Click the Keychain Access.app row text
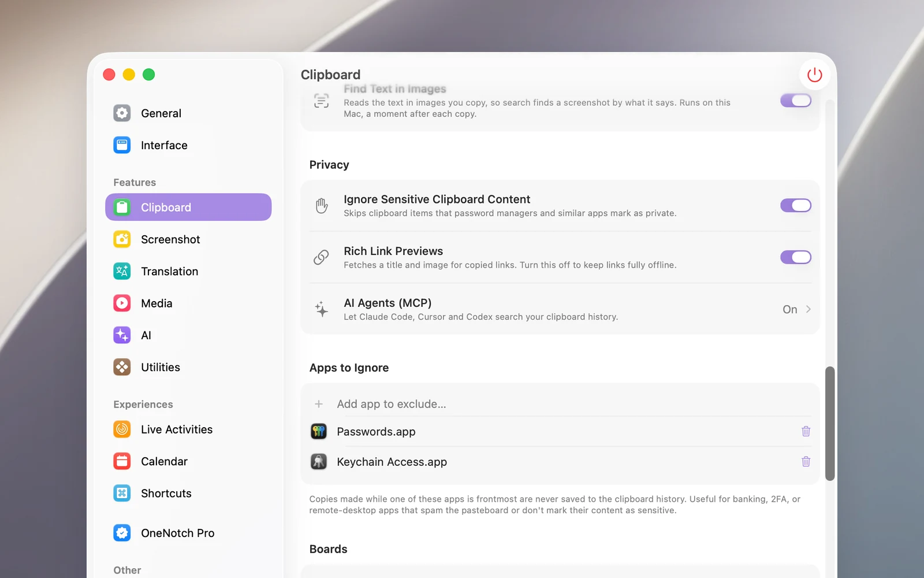Viewport: 924px width, 578px height. [392, 462]
